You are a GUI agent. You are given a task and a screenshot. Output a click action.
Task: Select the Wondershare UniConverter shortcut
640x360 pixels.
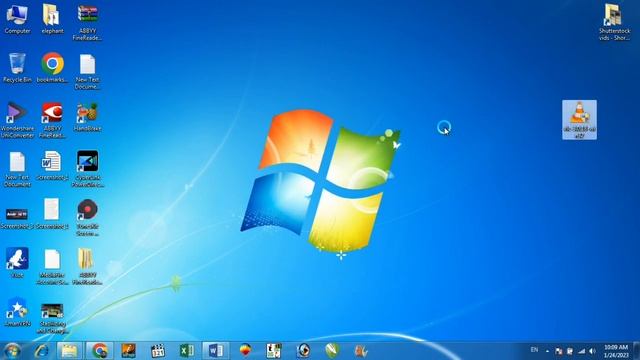click(17, 120)
